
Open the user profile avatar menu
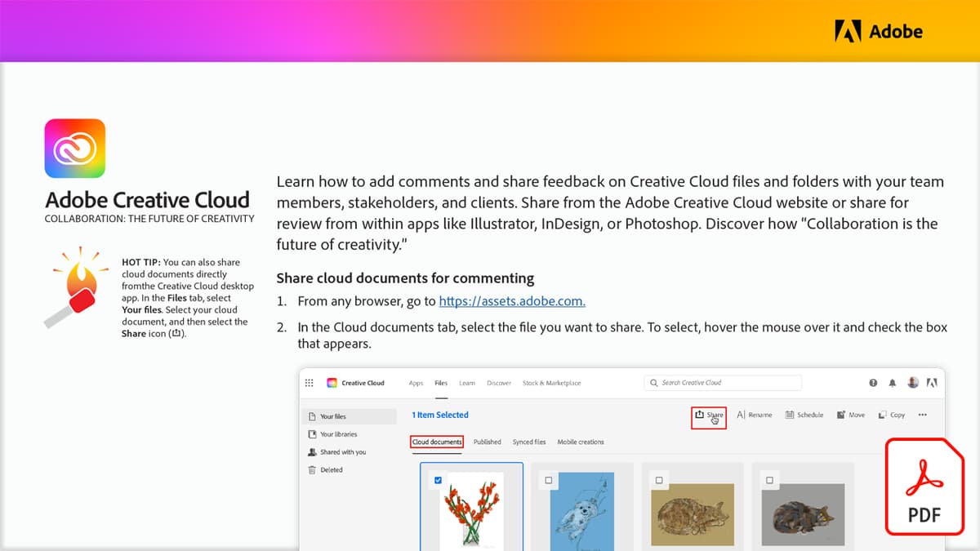click(912, 382)
